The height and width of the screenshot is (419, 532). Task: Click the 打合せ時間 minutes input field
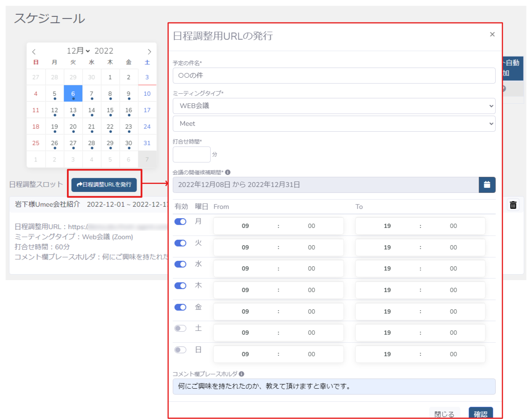pyautogui.click(x=191, y=154)
